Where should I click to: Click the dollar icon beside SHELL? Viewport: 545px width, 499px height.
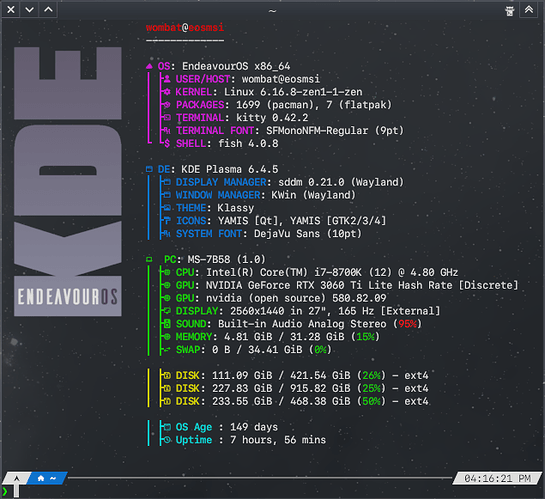pyautogui.click(x=167, y=143)
